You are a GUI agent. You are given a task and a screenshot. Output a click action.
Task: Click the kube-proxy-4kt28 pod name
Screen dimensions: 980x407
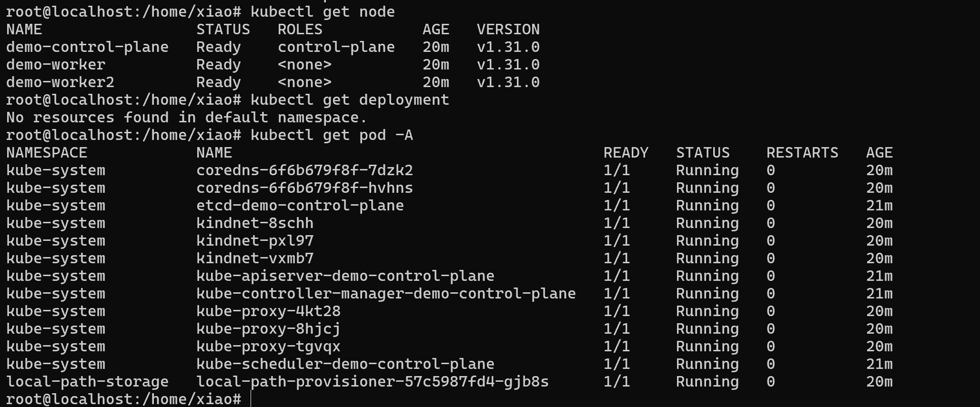tap(268, 311)
